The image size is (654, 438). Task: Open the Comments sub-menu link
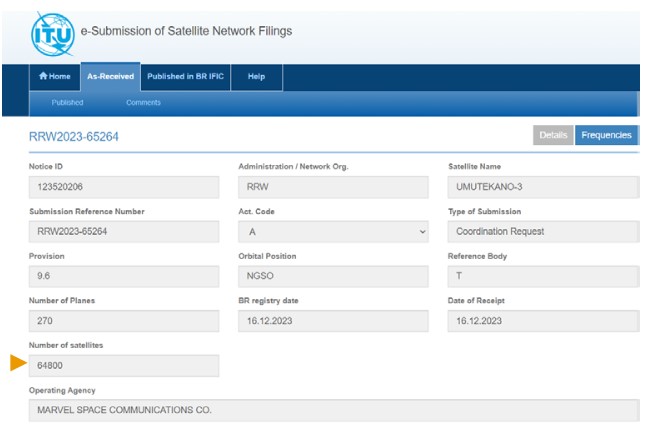143,103
